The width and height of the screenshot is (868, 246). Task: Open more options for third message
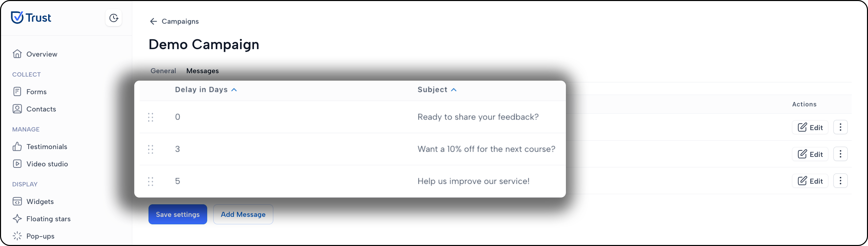[x=841, y=181]
